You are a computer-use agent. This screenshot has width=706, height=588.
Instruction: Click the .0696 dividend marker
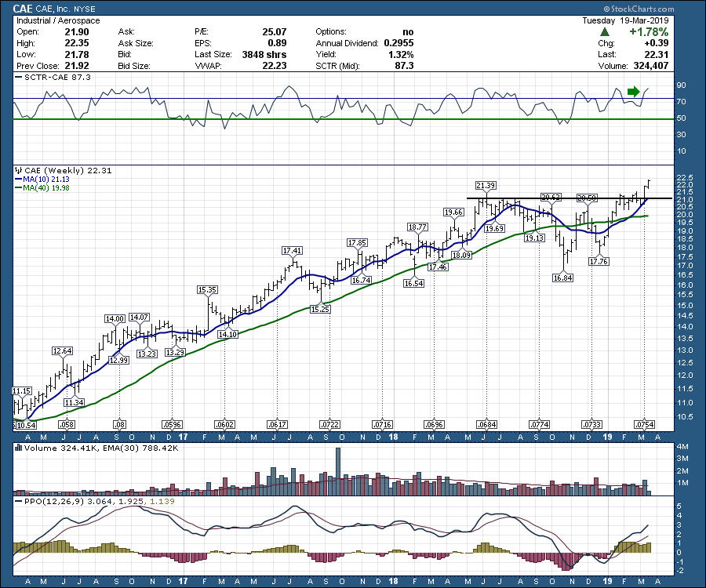[x=434, y=425]
